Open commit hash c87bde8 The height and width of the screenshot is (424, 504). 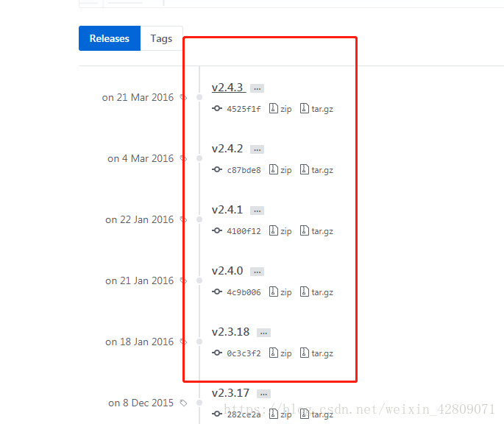pos(244,170)
